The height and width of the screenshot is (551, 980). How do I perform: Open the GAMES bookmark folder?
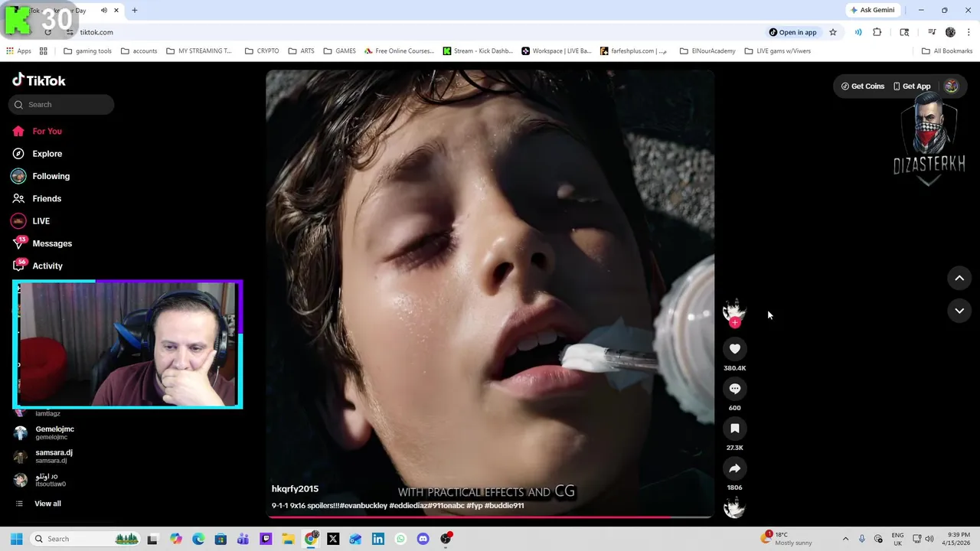point(339,51)
